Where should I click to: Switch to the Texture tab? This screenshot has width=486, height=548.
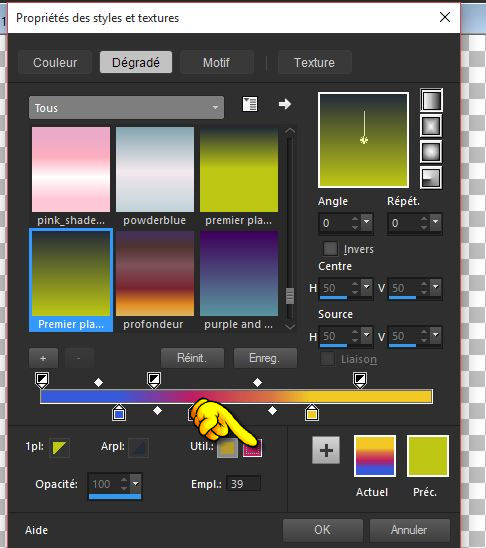pyautogui.click(x=314, y=63)
